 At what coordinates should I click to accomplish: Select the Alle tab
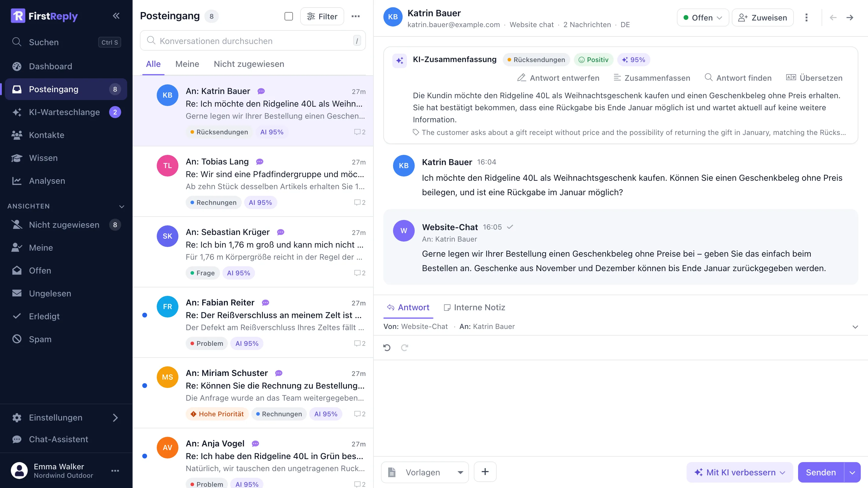(x=153, y=64)
